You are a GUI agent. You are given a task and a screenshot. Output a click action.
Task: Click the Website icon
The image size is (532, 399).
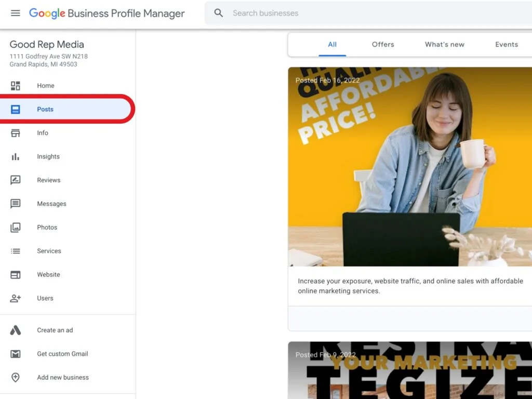[15, 275]
